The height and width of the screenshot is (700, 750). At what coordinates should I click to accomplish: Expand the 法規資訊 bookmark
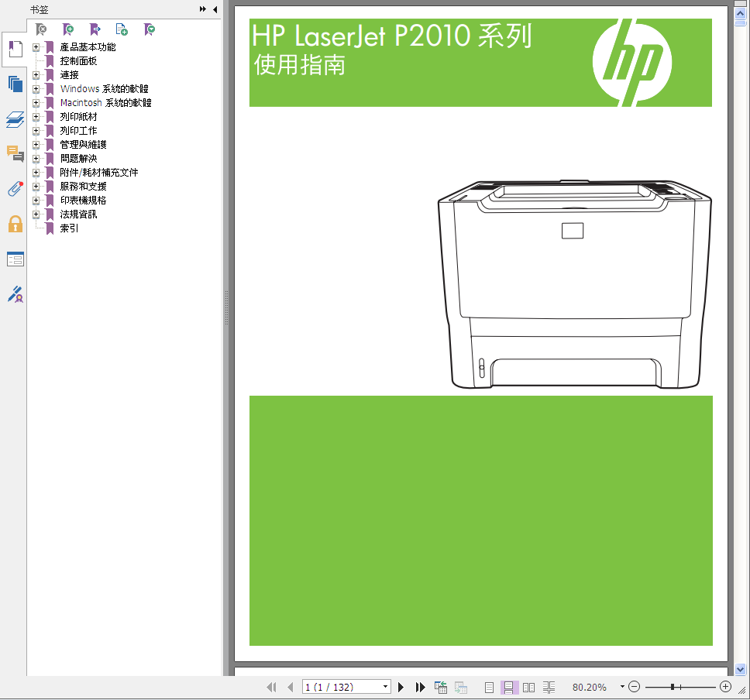[36, 214]
